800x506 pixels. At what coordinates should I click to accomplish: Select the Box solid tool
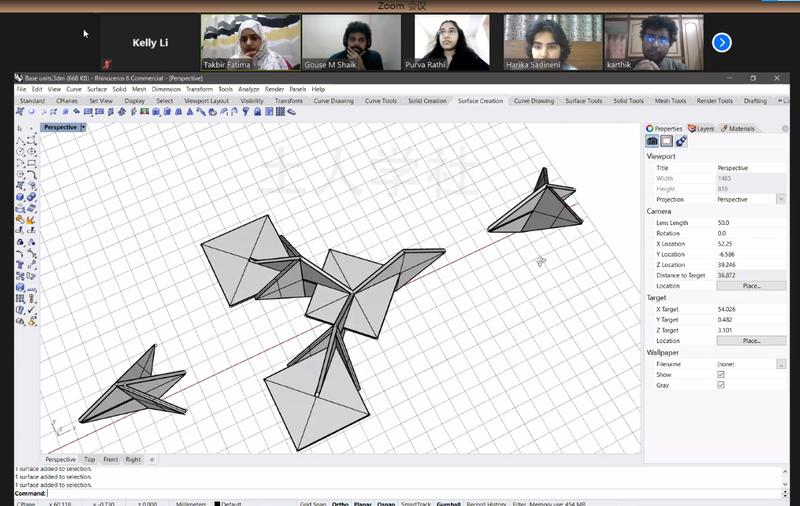click(x=20, y=197)
